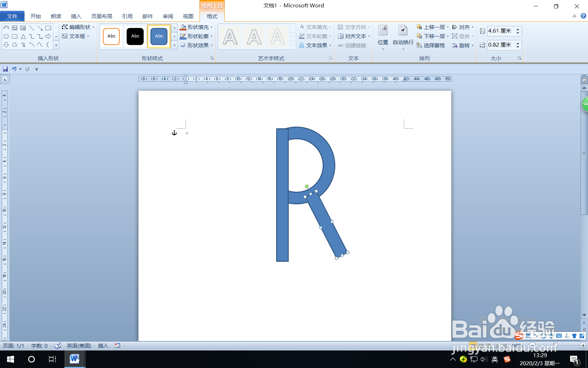This screenshot has height=368, width=588.
Task: Select the rectangle tool from insert shapes
Action: pos(14,36)
